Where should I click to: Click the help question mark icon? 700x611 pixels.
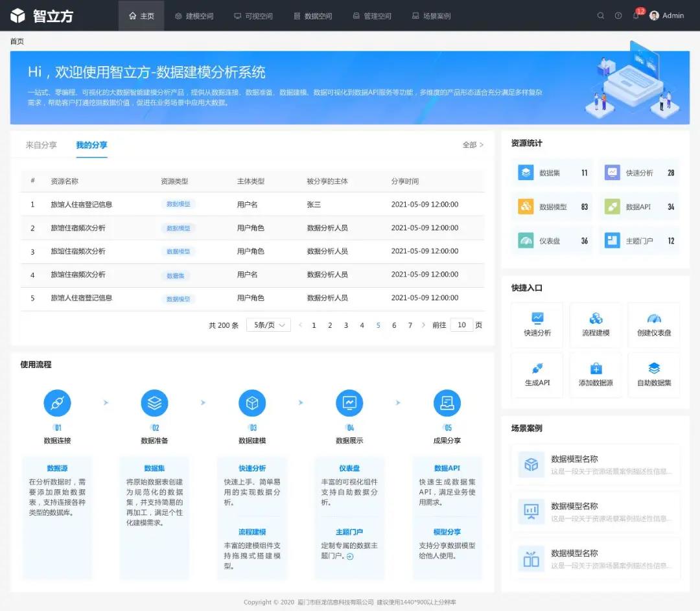[618, 16]
